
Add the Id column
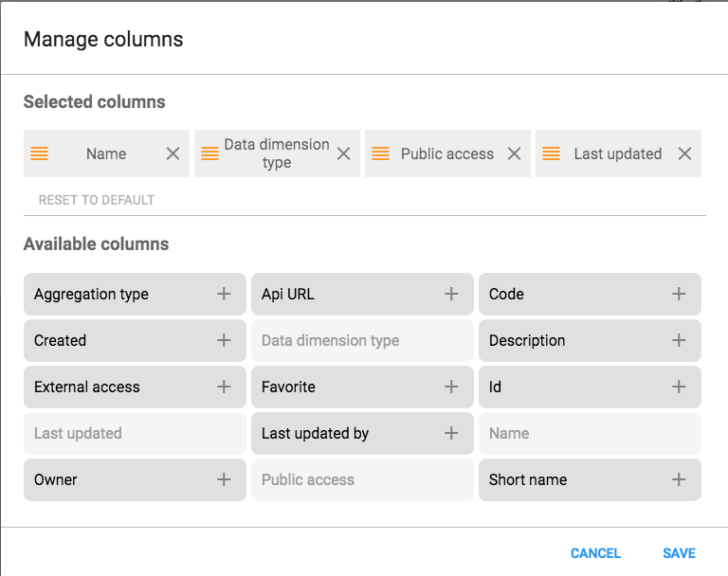[x=679, y=387]
